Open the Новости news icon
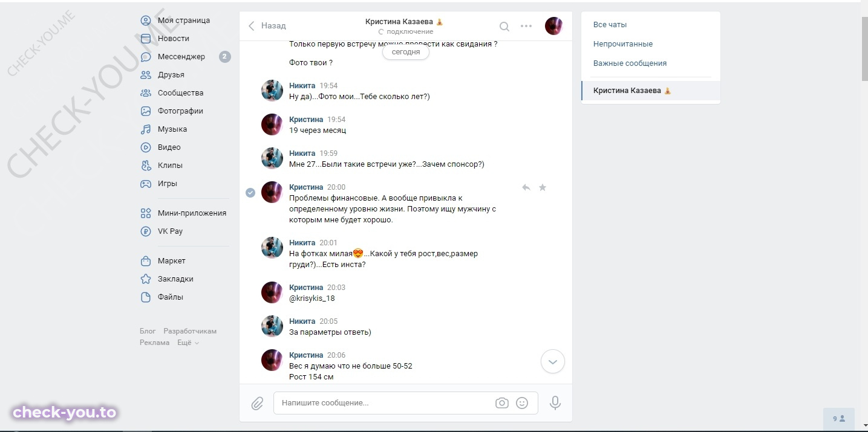The width and height of the screenshot is (868, 432). pos(146,39)
